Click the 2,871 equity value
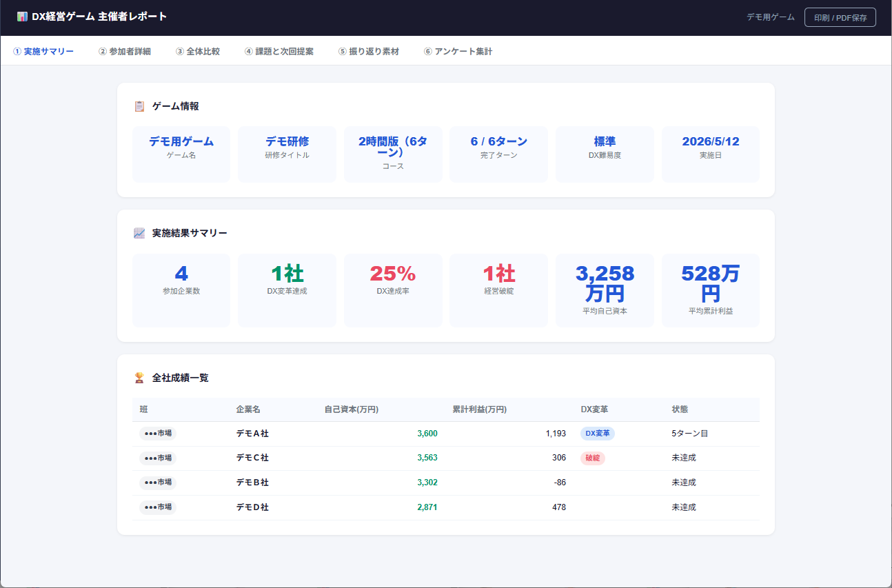Image resolution: width=892 pixels, height=588 pixels. 427,507
